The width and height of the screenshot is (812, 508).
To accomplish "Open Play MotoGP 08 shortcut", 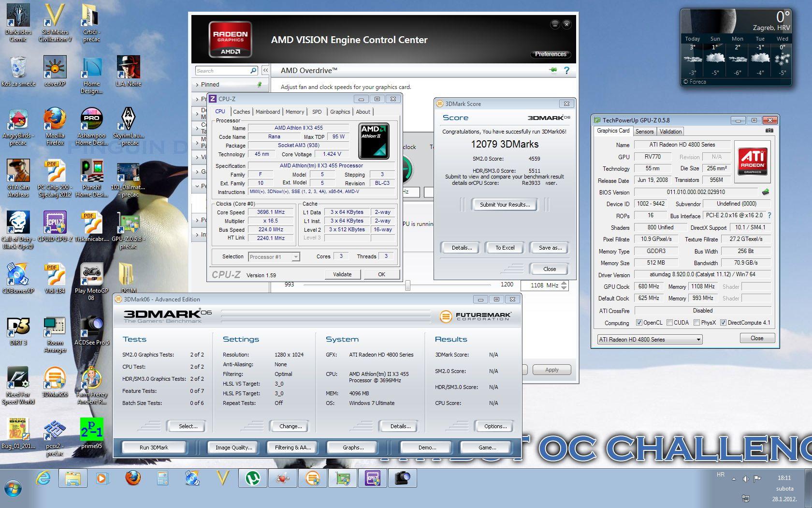I will (91, 282).
